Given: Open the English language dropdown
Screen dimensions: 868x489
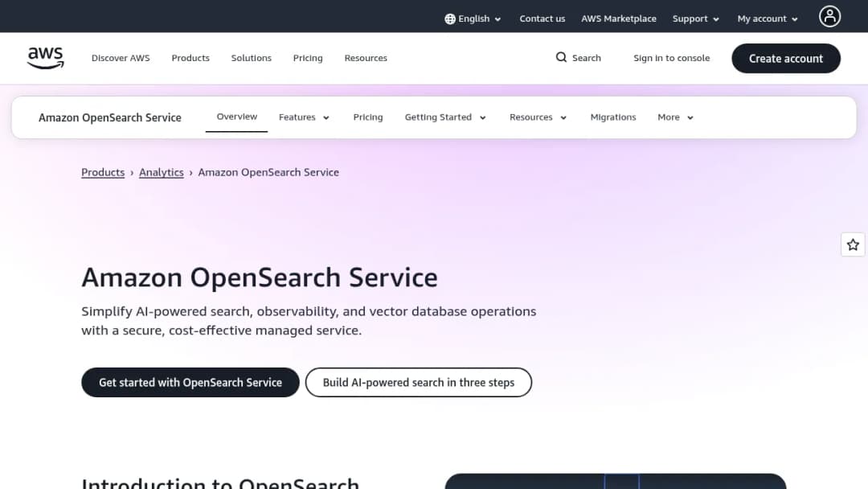Looking at the screenshot, I should 473,18.
